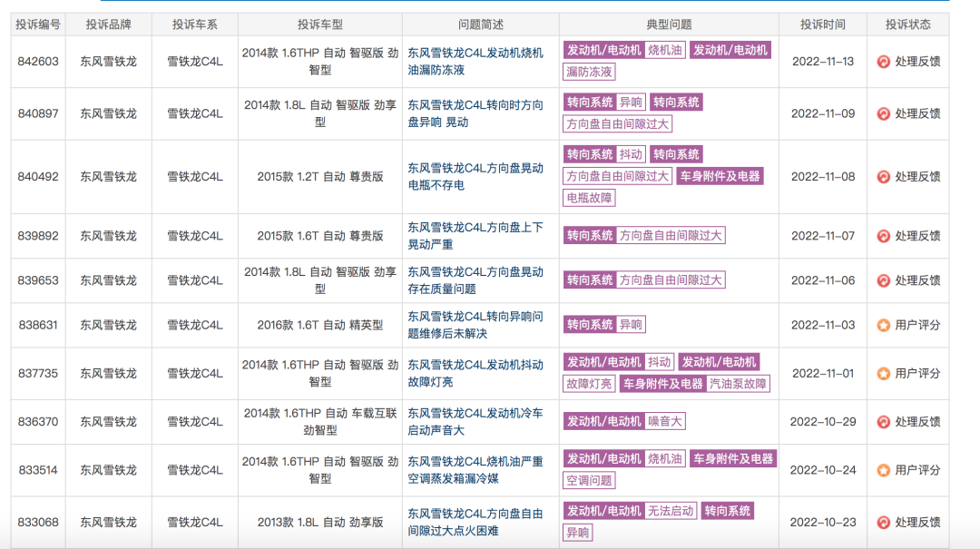Open complaint link 东风雪铁龙C4L方向盘上下晃动严重

tap(475, 236)
